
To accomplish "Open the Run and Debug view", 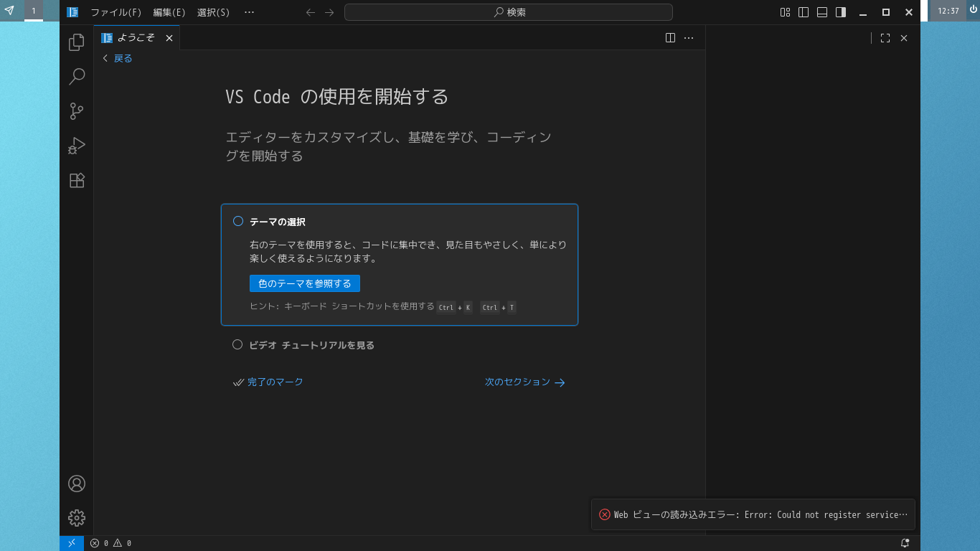I will pos(77,146).
